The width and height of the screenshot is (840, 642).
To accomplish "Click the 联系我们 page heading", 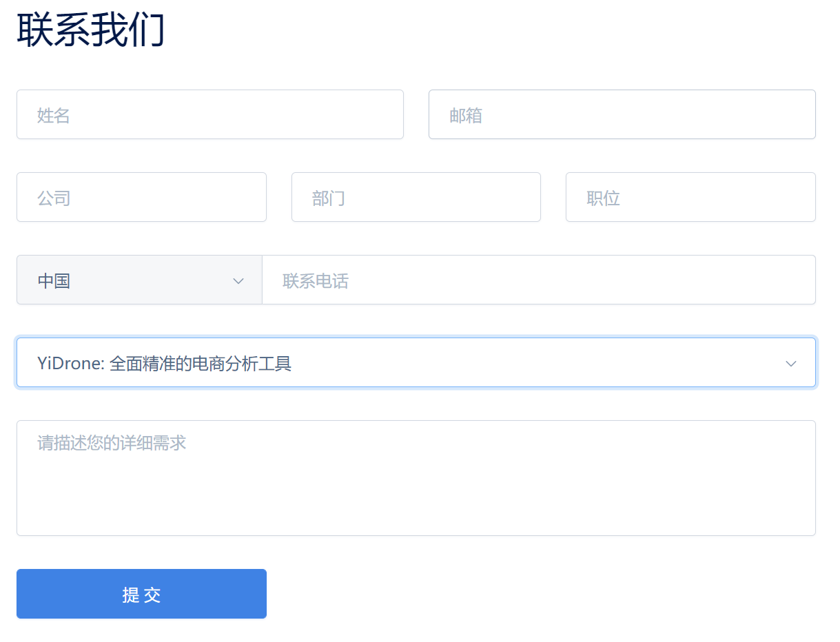I will [90, 29].
